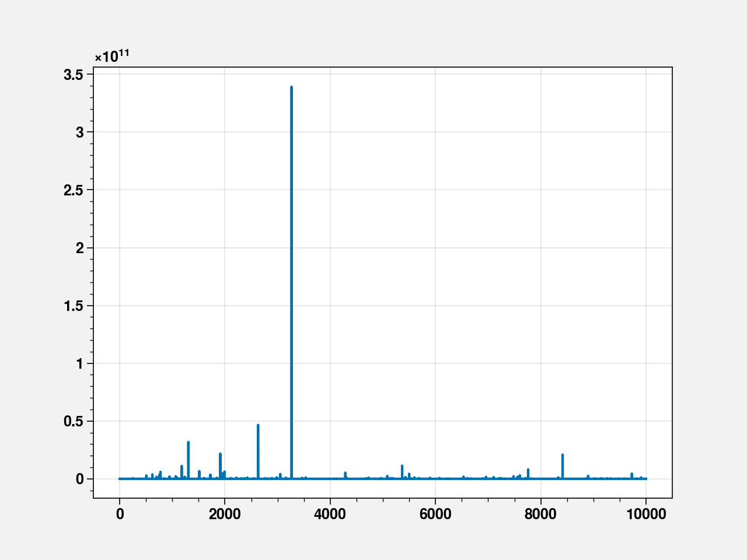Click the y-axis tick label 1.5

point(74,306)
